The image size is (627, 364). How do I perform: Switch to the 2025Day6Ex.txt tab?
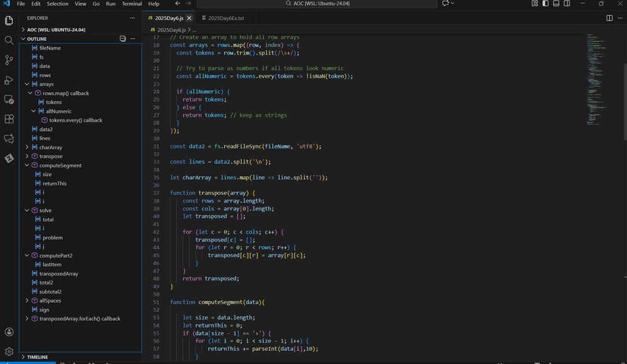click(x=226, y=18)
